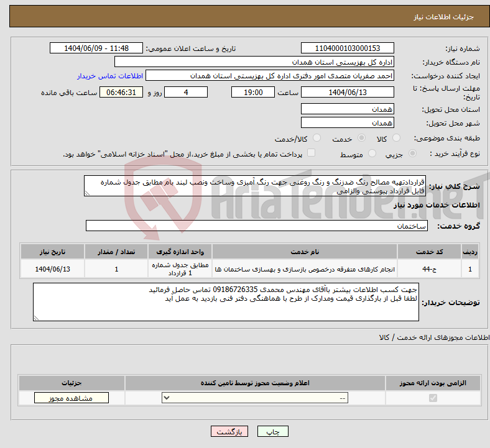The height and width of the screenshot is (448, 490).
Task: Click the delivery city field همدان
Action: click(x=348, y=122)
